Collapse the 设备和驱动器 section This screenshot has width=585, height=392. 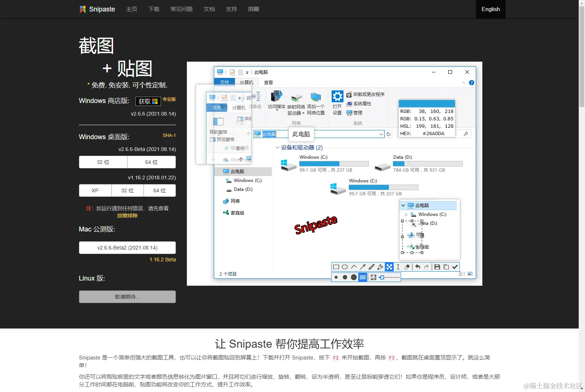coord(277,147)
